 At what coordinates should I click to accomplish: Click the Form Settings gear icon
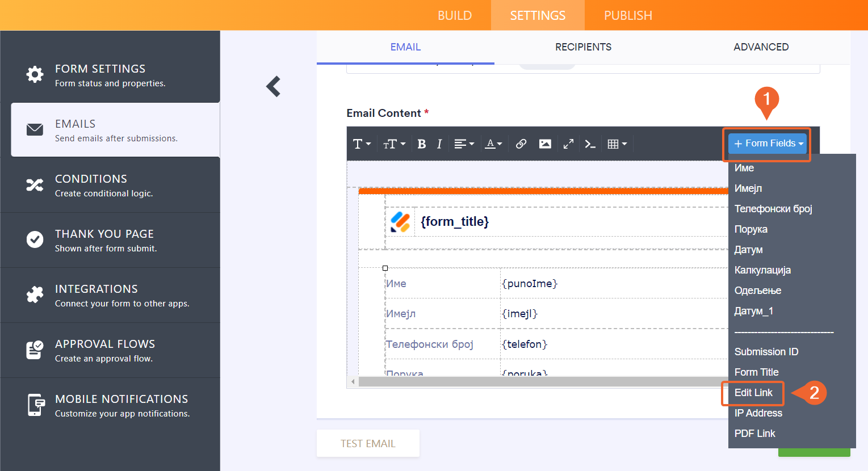[x=35, y=74]
